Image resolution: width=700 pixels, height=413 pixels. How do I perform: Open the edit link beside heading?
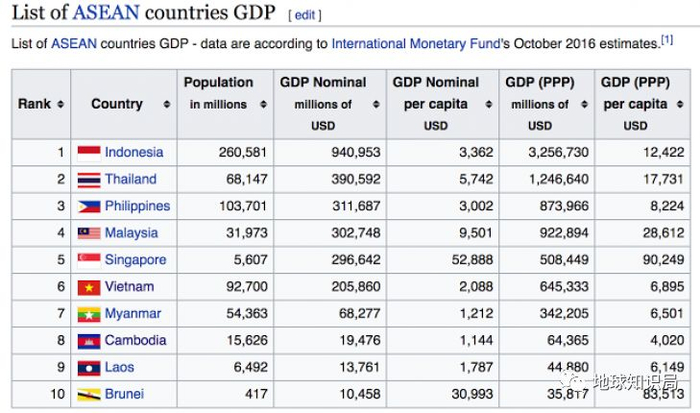coord(304,15)
